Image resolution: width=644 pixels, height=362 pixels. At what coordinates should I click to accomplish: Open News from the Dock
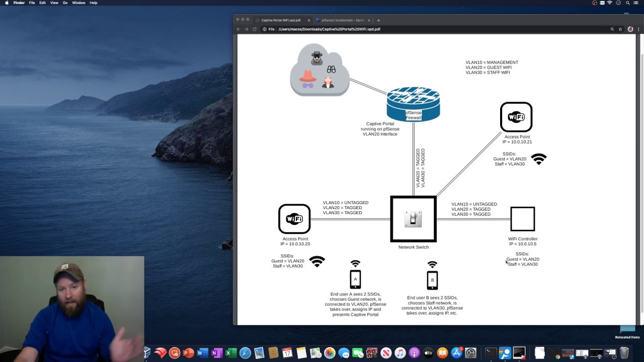pyautogui.click(x=386, y=353)
